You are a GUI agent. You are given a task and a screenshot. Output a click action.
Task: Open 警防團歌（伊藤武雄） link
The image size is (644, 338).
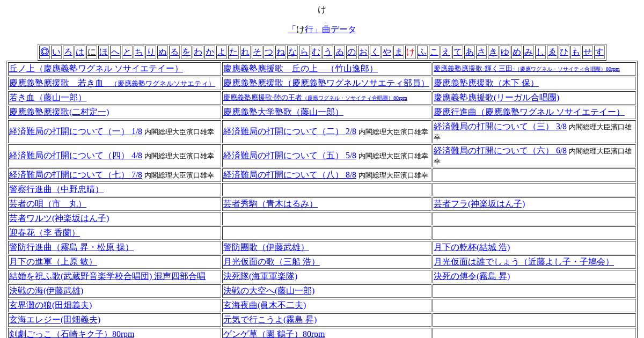266,247
